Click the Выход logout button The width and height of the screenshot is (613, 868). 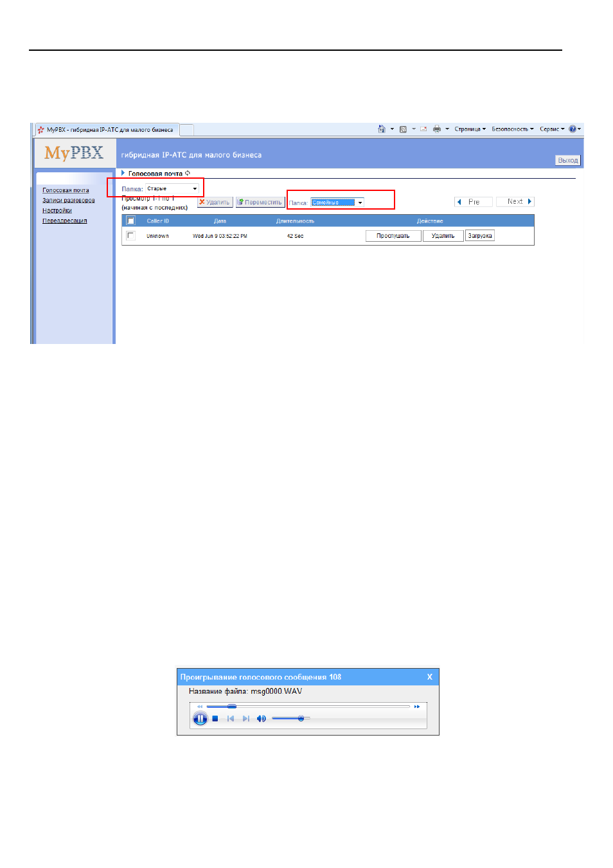point(568,160)
